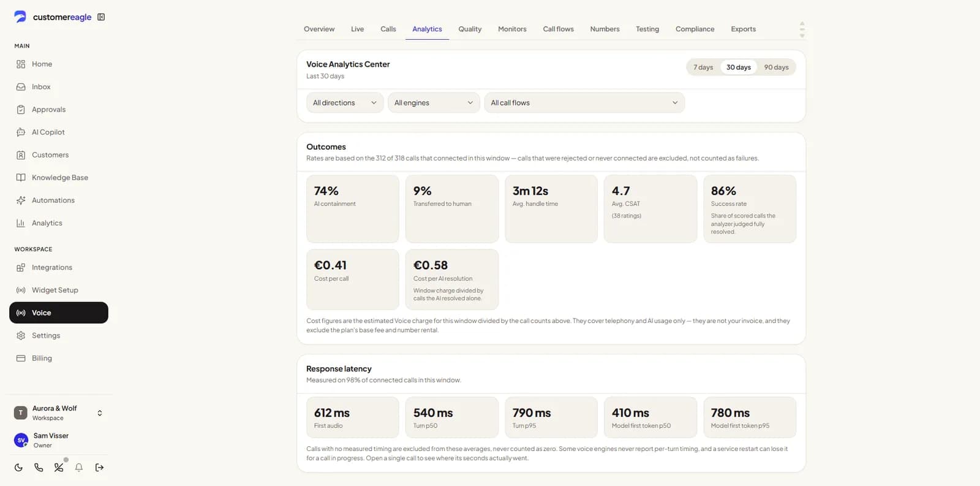Click the Voice Analytics Center heading

pyautogui.click(x=348, y=64)
